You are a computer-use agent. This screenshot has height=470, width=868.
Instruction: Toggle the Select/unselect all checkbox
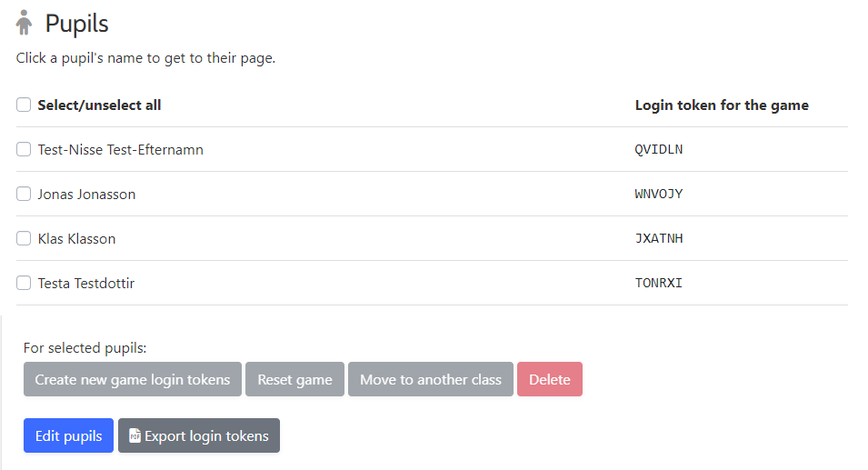pos(24,105)
